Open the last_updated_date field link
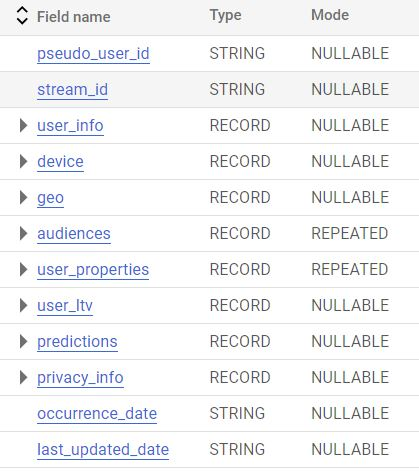 tap(103, 450)
